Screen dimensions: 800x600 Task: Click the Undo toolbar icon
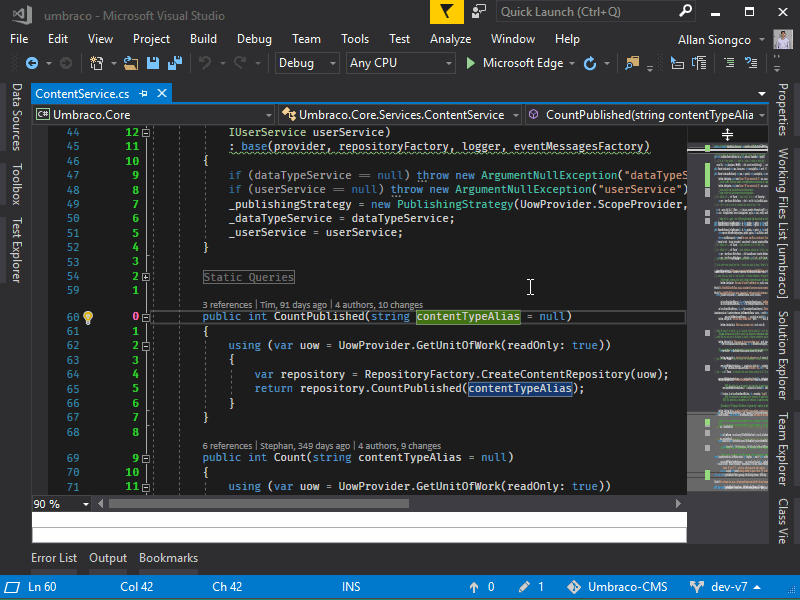click(203, 62)
